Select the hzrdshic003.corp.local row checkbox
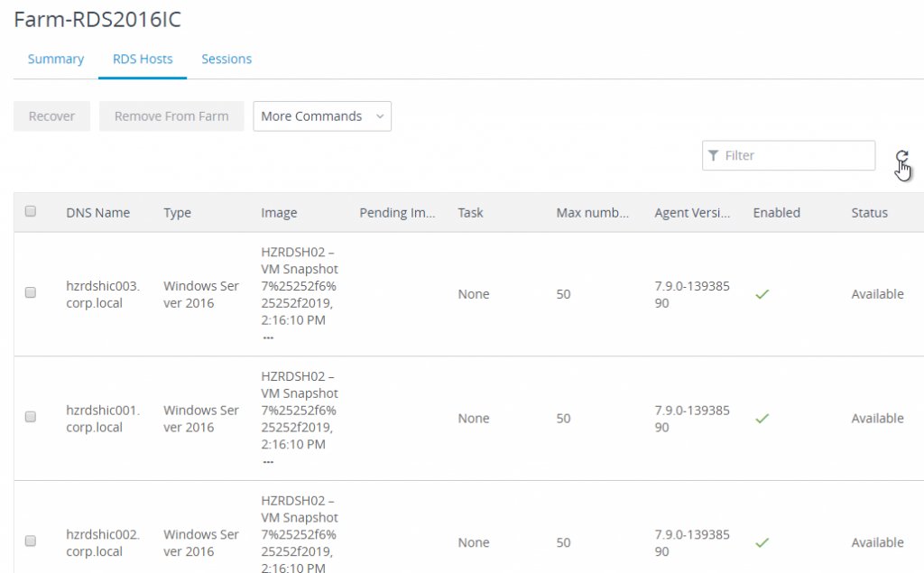924x573 pixels. [x=30, y=292]
